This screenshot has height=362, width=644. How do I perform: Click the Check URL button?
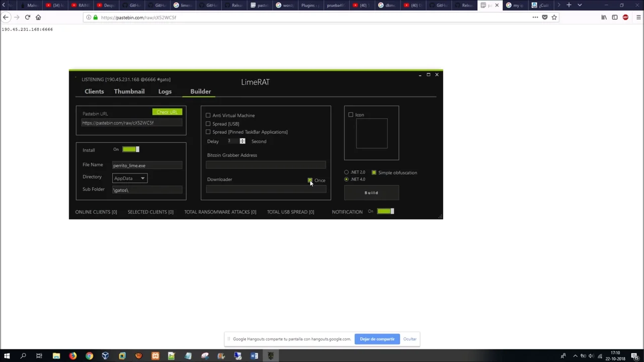coord(167,112)
